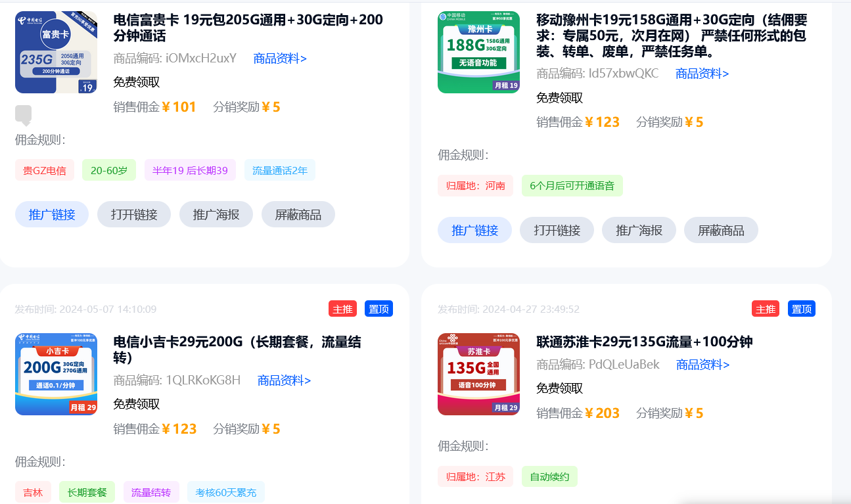
Task: Select the 流量结转 tag
Action: 151,492
